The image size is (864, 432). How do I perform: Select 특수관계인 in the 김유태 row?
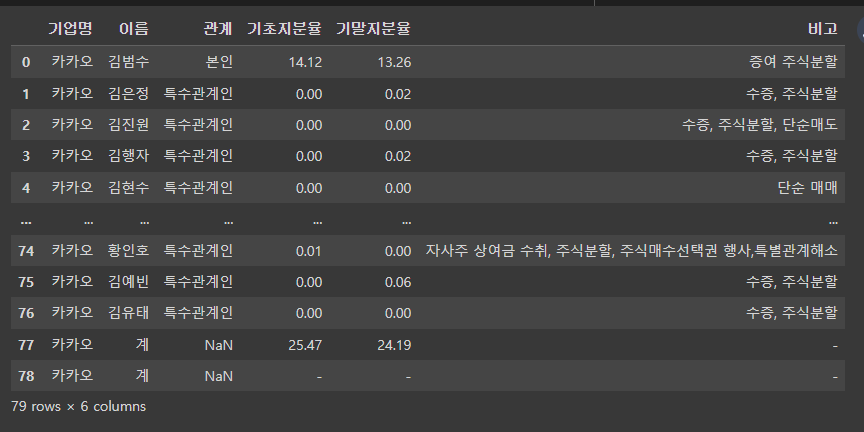pos(198,312)
